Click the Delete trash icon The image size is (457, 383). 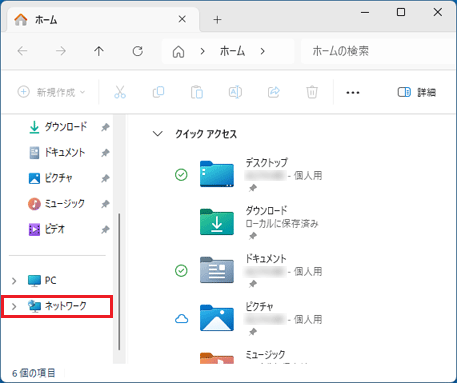(x=312, y=92)
